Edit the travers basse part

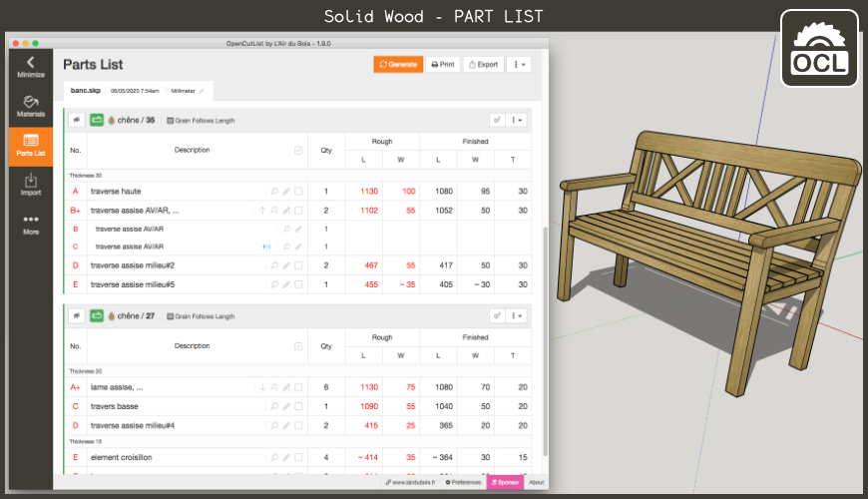[x=285, y=407]
